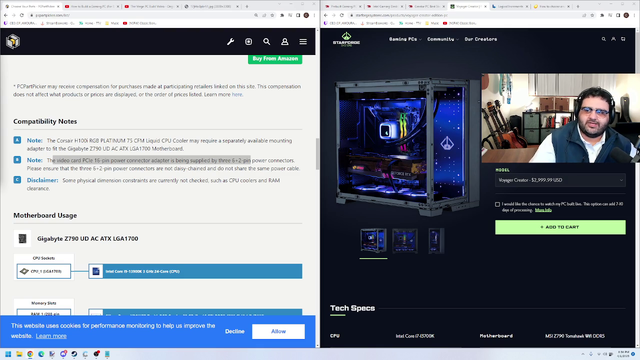Image resolution: width=640 pixels, height=360 pixels.
Task: Open File Explorer from the taskbar
Action: click(19, 354)
